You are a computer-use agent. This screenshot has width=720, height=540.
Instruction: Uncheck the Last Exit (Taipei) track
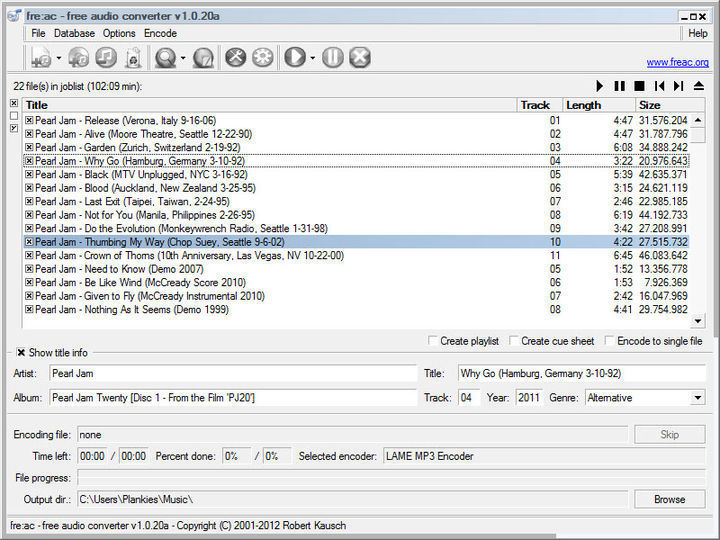[29, 201]
